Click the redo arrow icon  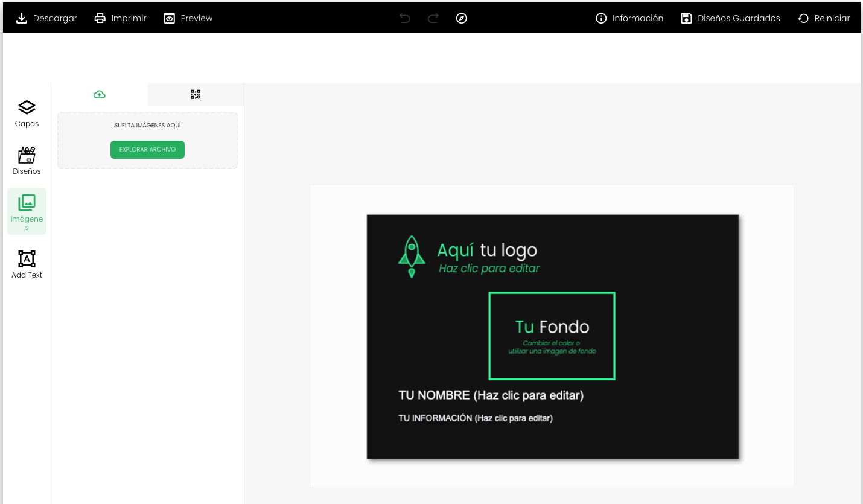(433, 18)
